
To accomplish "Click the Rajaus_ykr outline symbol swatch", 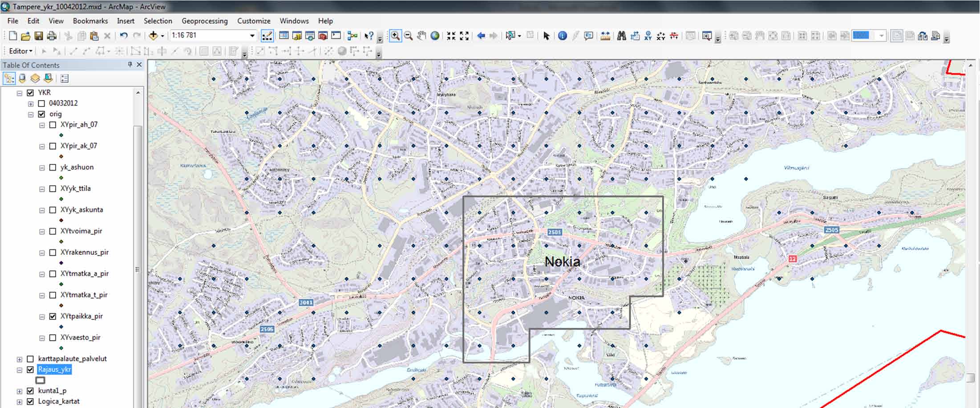I will click(x=40, y=380).
